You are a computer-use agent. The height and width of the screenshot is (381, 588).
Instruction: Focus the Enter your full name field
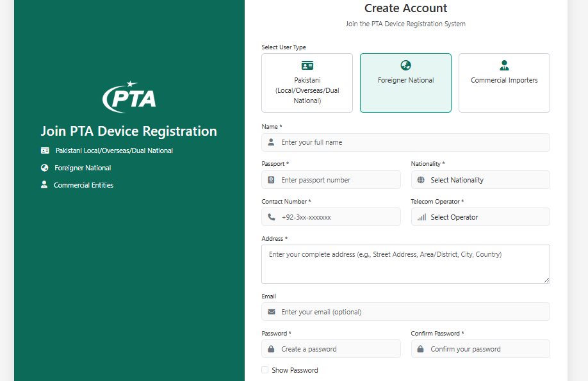tap(405, 143)
